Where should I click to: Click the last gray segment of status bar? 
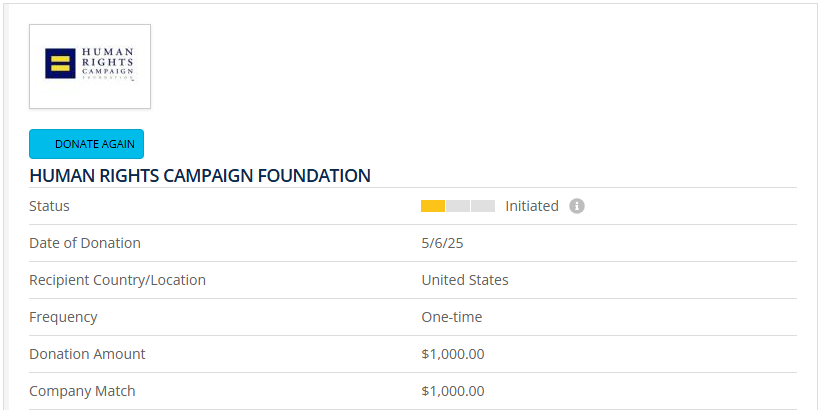point(483,206)
